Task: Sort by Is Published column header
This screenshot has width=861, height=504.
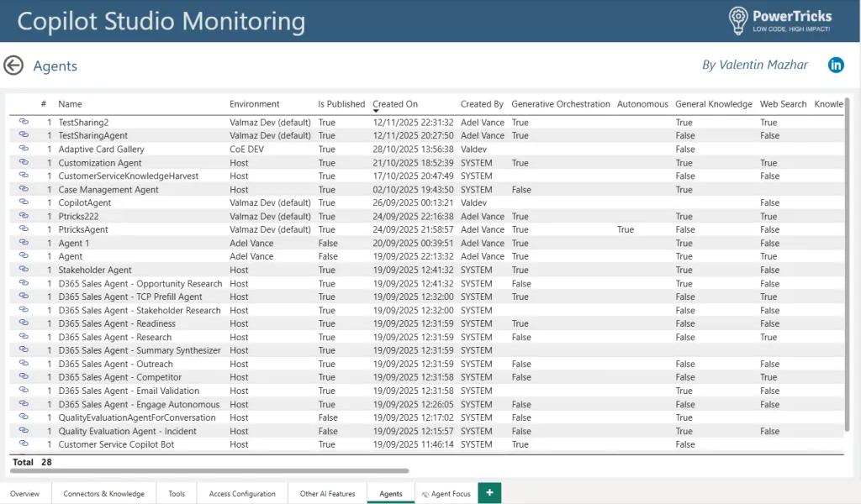Action: click(x=341, y=103)
